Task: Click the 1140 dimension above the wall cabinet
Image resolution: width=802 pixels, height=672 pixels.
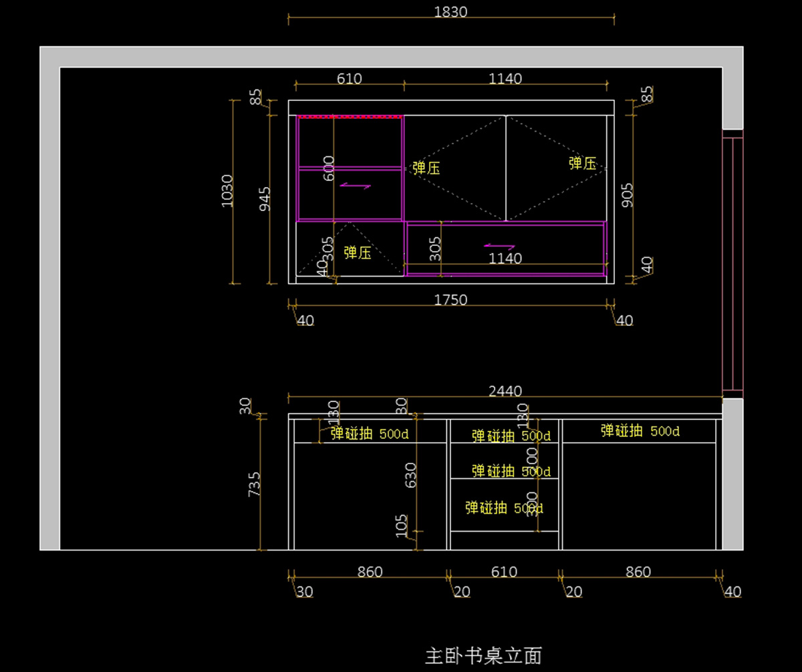Action: 505,78
